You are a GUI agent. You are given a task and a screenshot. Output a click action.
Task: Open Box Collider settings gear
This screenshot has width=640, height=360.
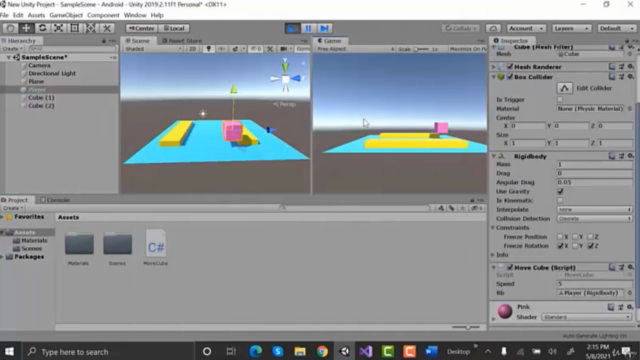[x=630, y=77]
